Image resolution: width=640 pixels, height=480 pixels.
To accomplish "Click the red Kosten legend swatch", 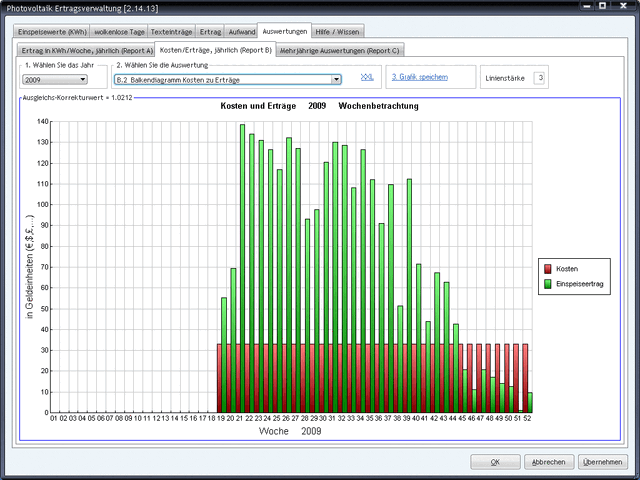I will click(548, 269).
